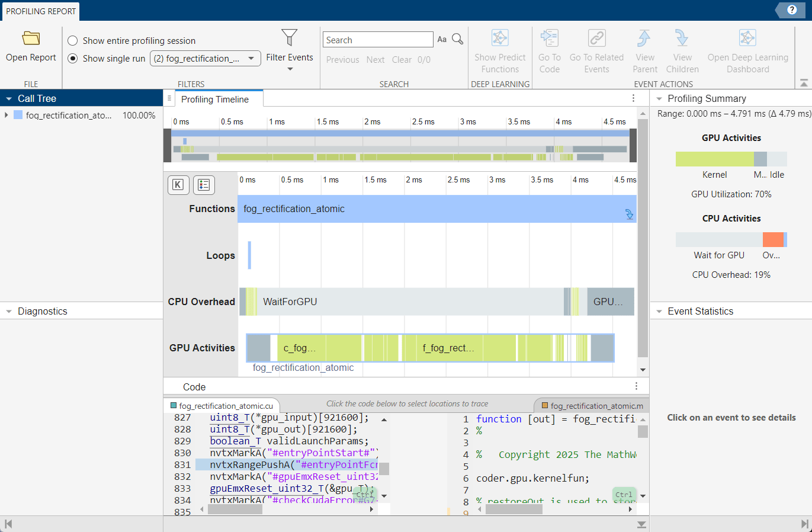Click the 100.00% value in Call Tree
This screenshot has width=812, height=532.
139,115
